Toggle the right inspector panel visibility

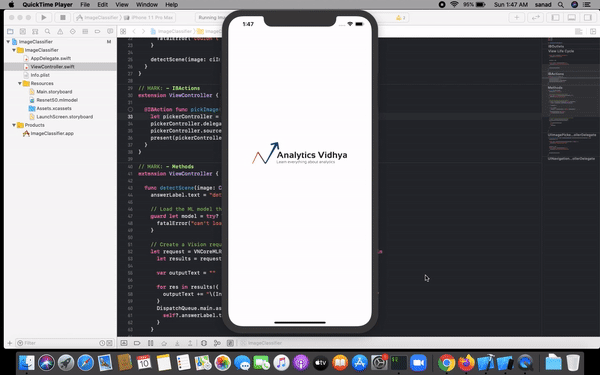[x=587, y=17]
